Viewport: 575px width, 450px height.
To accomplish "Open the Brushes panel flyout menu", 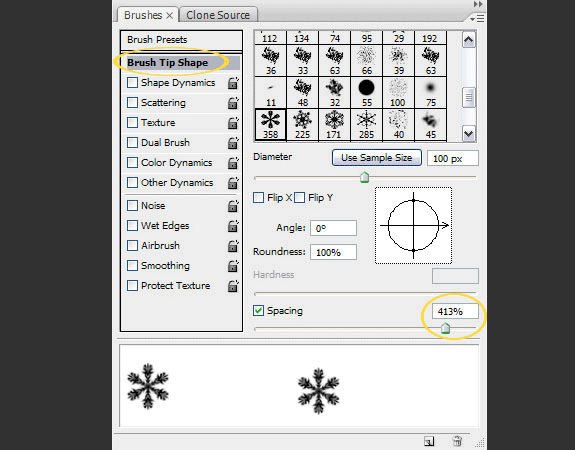I will [477, 18].
